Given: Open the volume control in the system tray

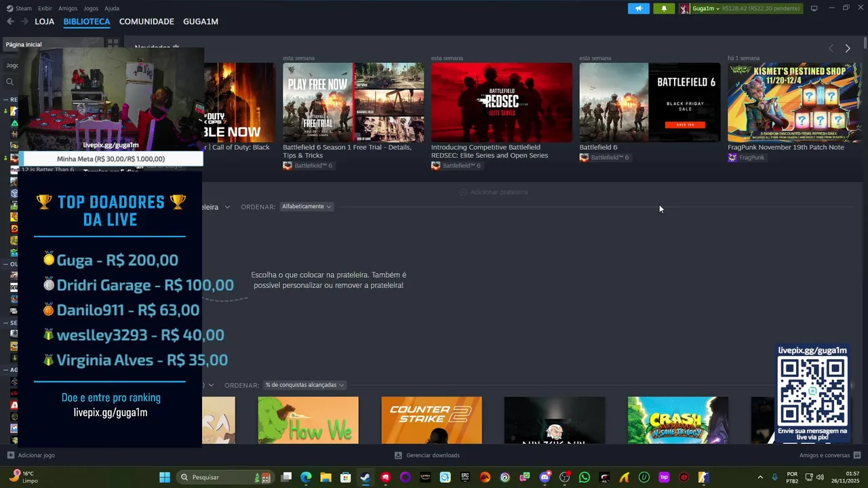Looking at the screenshot, I should coord(820,477).
